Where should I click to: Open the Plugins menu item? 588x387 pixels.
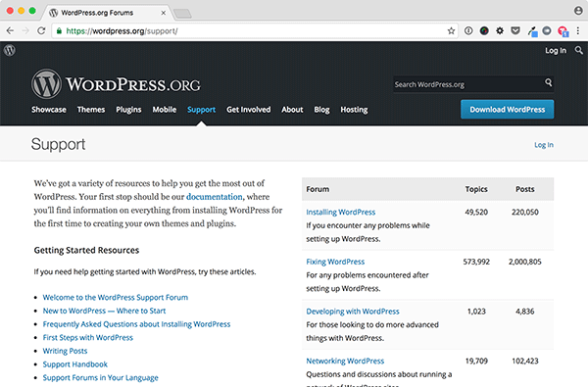click(x=128, y=110)
